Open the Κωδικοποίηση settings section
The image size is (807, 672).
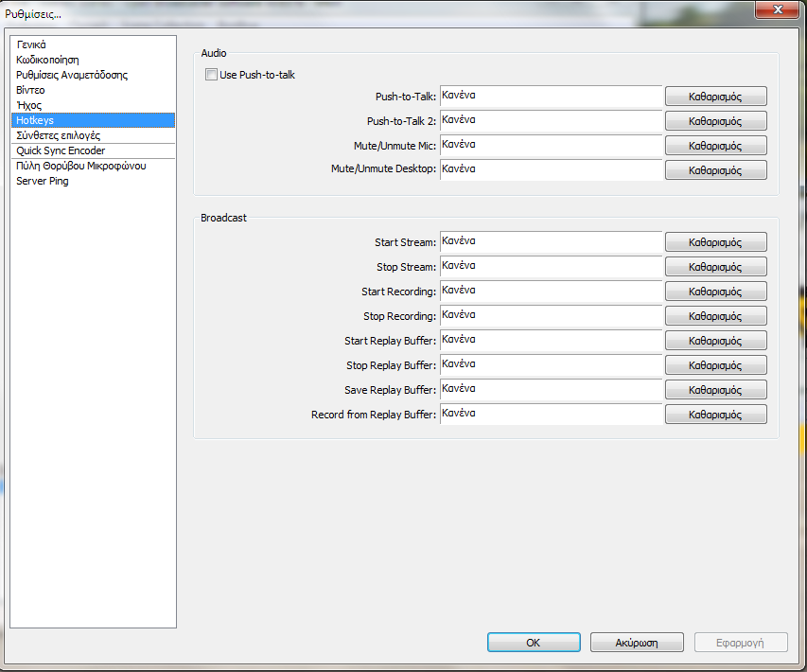[93, 60]
